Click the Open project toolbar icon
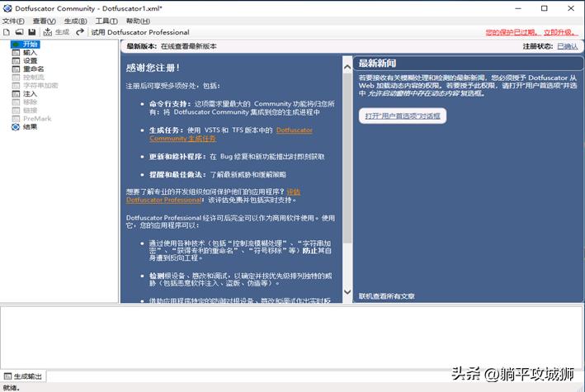This screenshot has width=585, height=392. pos(20,32)
